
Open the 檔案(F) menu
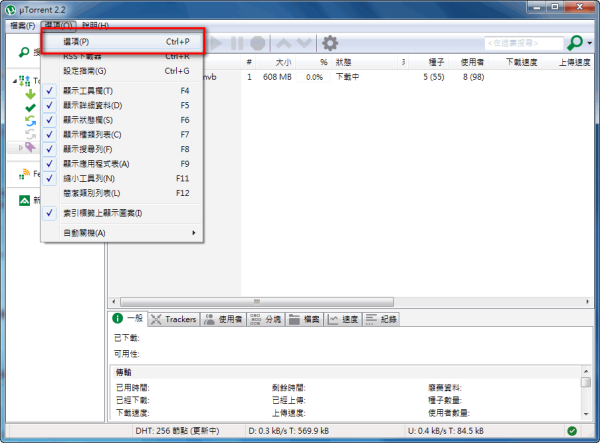tap(23, 26)
